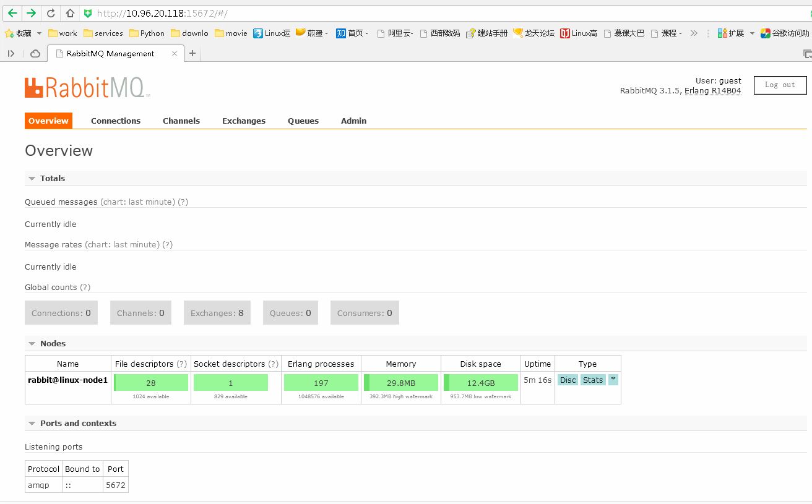Open help (?) for Global counts
This screenshot has width=812, height=504.
click(x=85, y=288)
